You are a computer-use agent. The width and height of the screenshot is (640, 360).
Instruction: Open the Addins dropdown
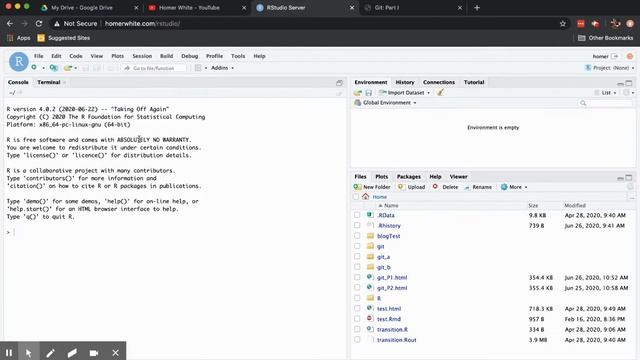222,68
